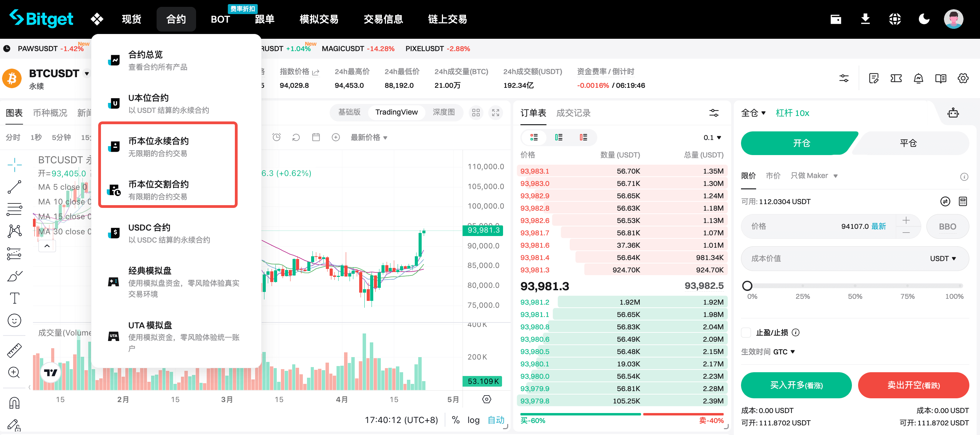Switch to the 成交记录 tab
980x435 pixels.
573,113
